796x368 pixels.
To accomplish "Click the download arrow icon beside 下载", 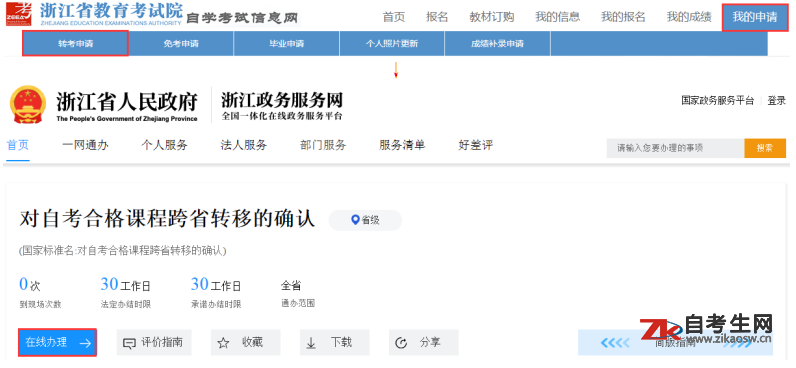I will 311,343.
